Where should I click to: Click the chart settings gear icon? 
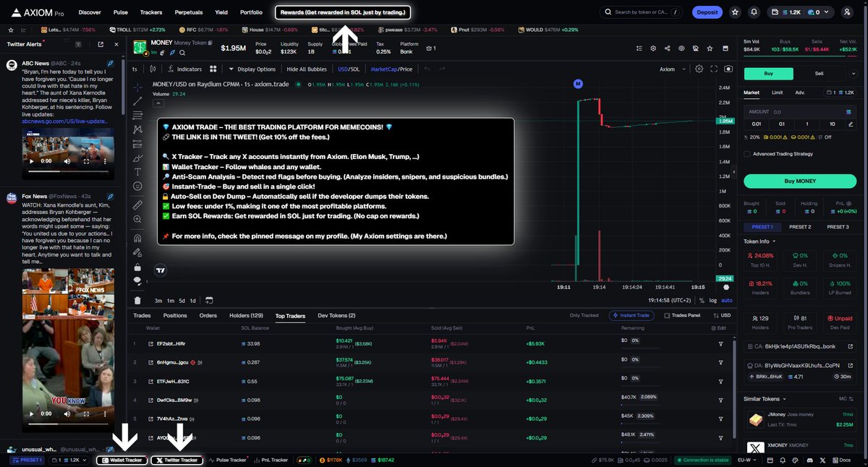(x=699, y=69)
